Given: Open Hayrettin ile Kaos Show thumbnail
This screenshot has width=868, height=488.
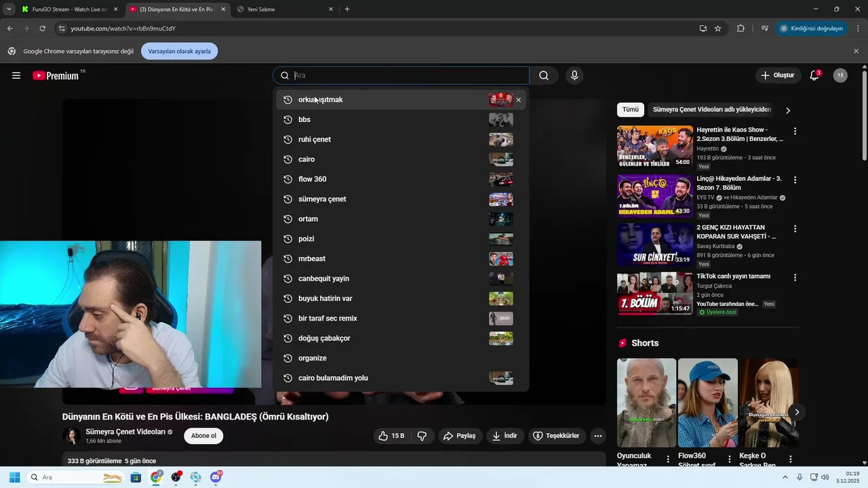Looking at the screenshot, I should pos(655,146).
